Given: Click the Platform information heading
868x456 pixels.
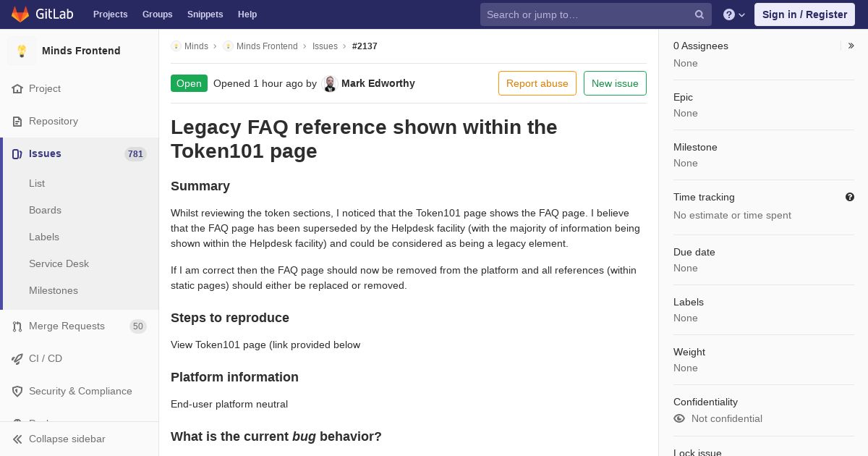Looking at the screenshot, I should 234,377.
